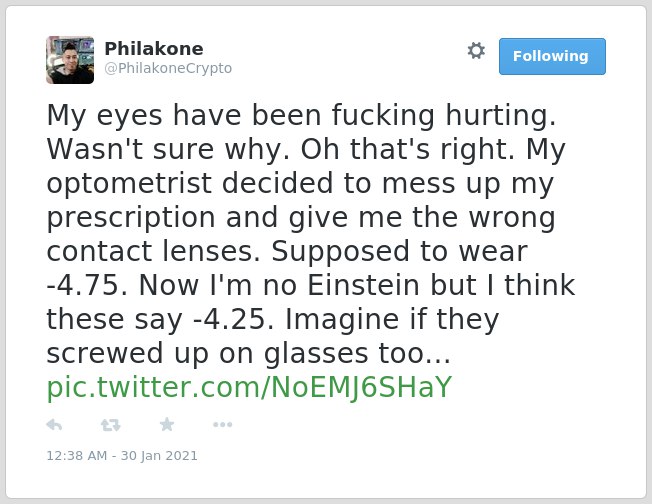
Task: Open the pic.twitter.com/NoEMJ6SHaY image link
Action: coord(249,388)
